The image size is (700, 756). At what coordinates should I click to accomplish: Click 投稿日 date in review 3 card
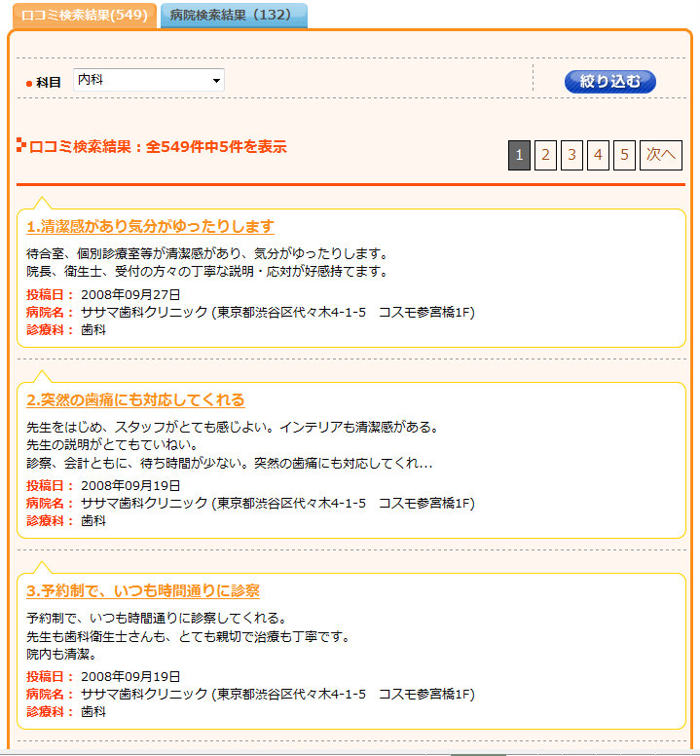[x=130, y=676]
